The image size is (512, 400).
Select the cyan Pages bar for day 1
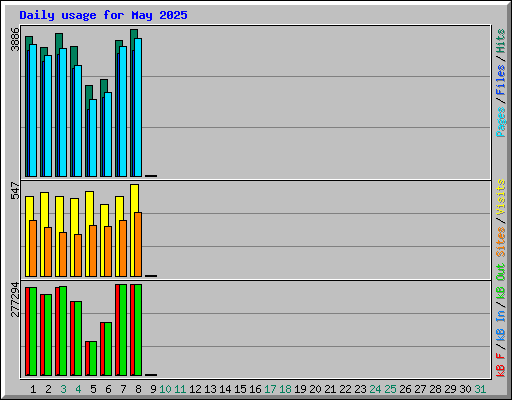pyautogui.click(x=33, y=110)
